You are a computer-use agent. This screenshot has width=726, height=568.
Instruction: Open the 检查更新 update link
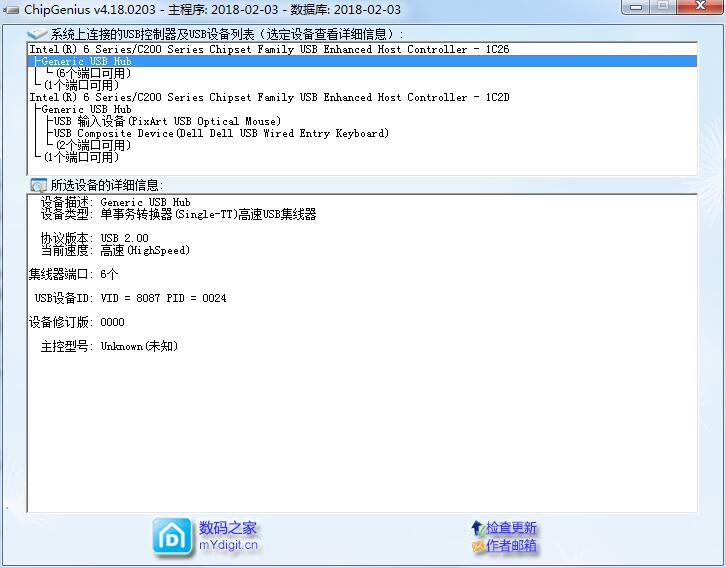click(x=511, y=528)
